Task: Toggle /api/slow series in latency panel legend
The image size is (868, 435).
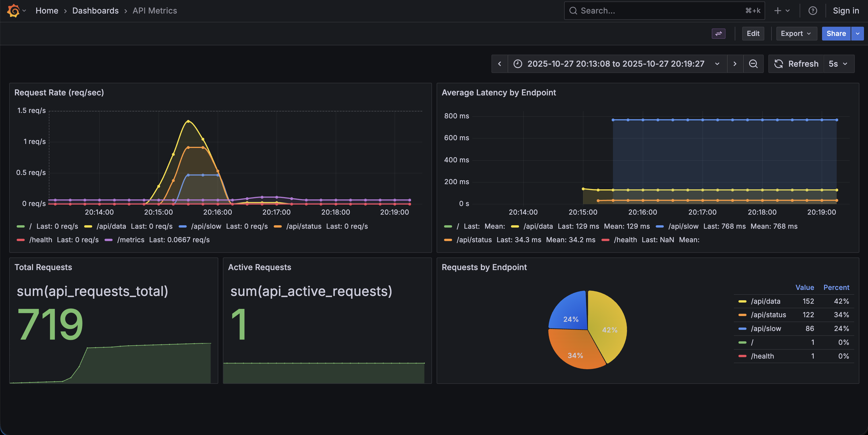Action: pos(683,226)
